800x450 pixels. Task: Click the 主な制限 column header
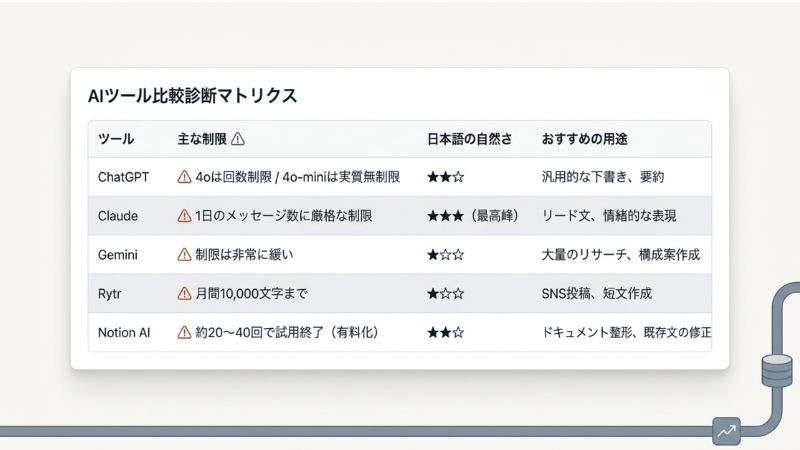click(202, 139)
